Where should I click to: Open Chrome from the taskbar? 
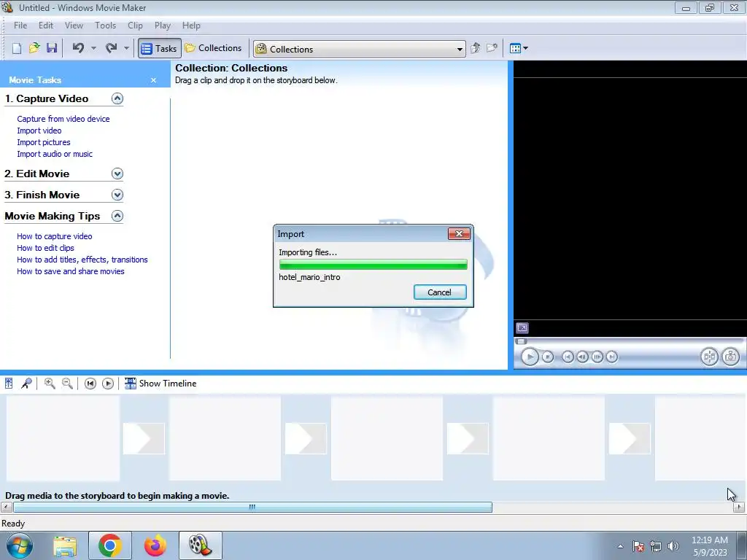(x=110, y=545)
